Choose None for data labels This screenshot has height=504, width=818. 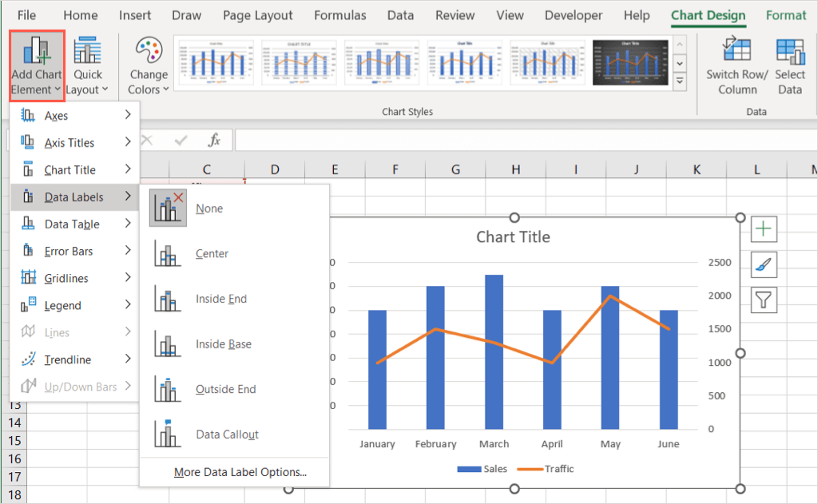coord(209,208)
